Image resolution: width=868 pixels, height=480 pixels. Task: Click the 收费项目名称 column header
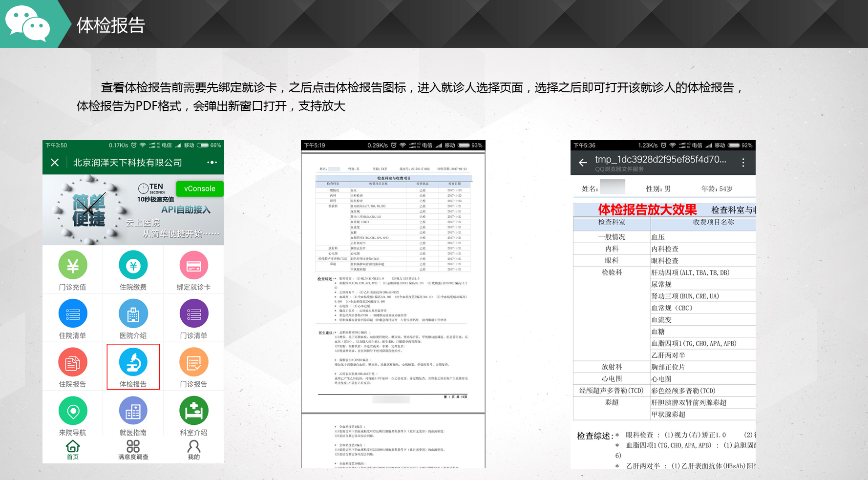(x=713, y=222)
